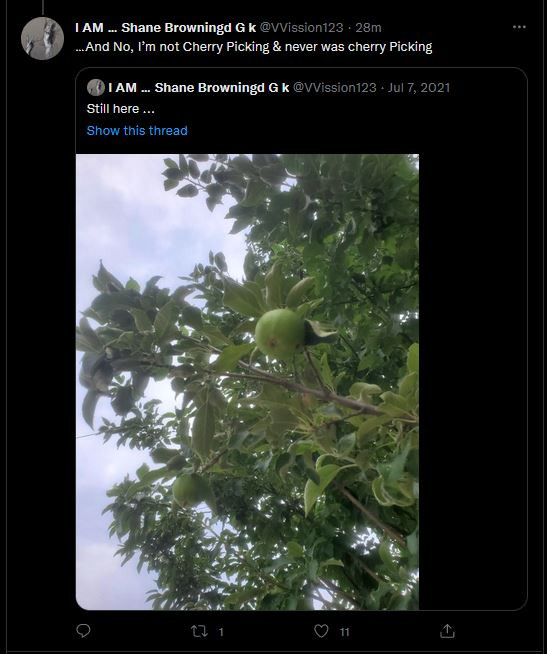Click the top @VVission123 handle next to 28m
The height and width of the screenshot is (654, 547).
[302, 28]
